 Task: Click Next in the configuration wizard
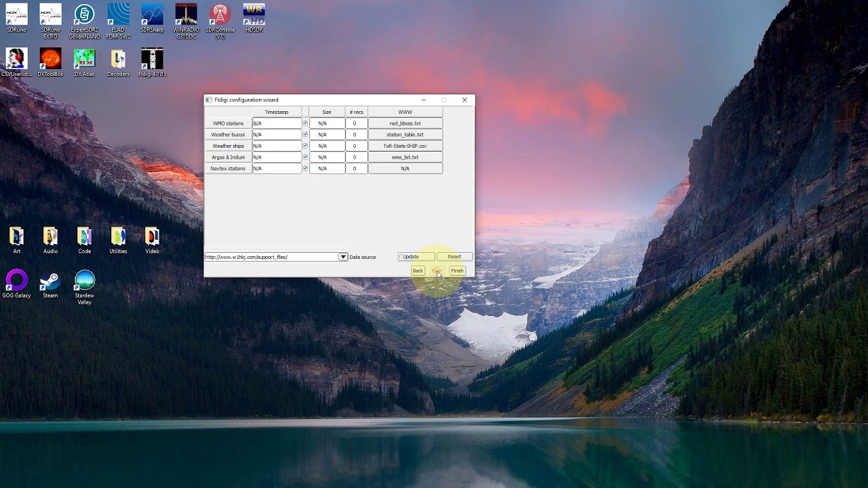tap(437, 271)
